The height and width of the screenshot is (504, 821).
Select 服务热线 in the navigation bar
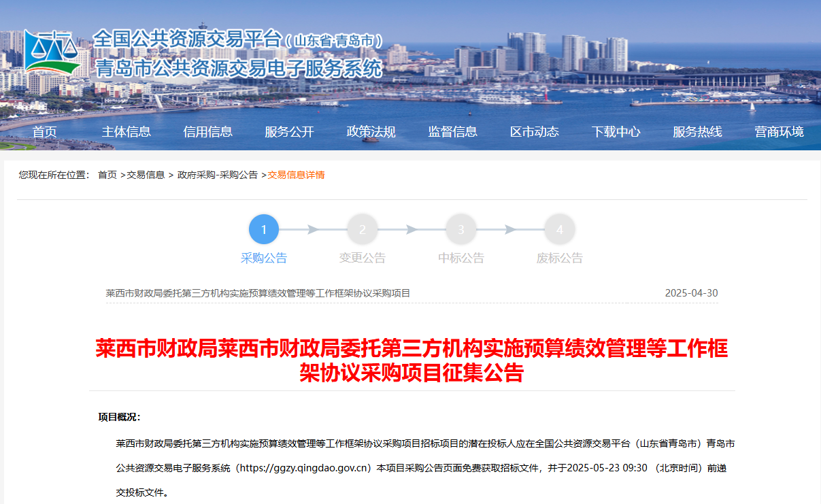click(696, 132)
